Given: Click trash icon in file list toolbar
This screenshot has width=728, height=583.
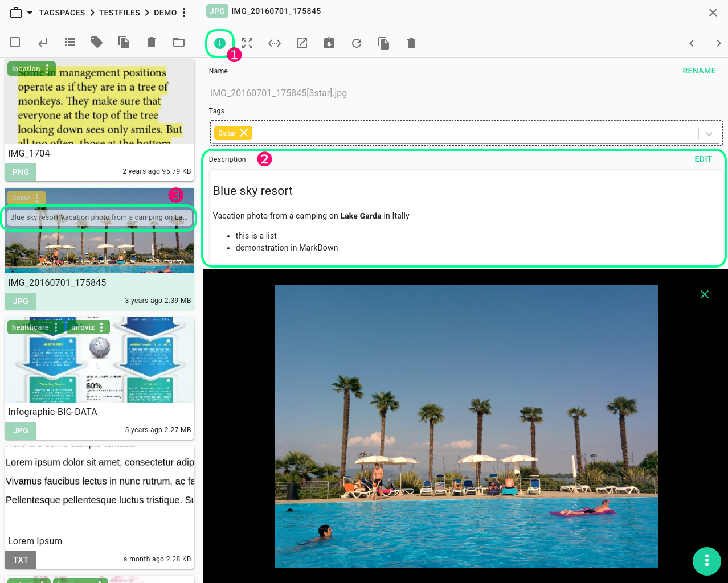Looking at the screenshot, I should coord(152,42).
